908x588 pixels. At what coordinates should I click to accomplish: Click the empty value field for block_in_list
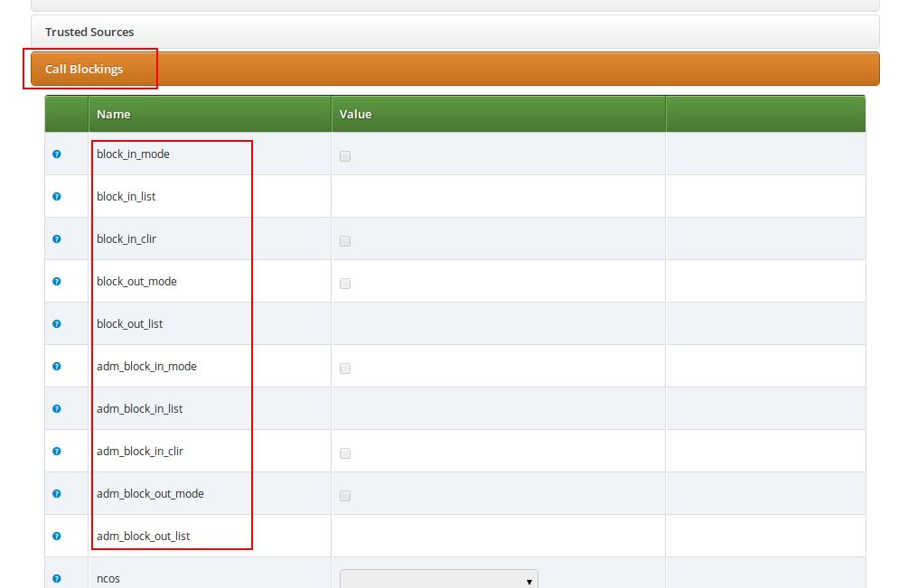(497, 196)
